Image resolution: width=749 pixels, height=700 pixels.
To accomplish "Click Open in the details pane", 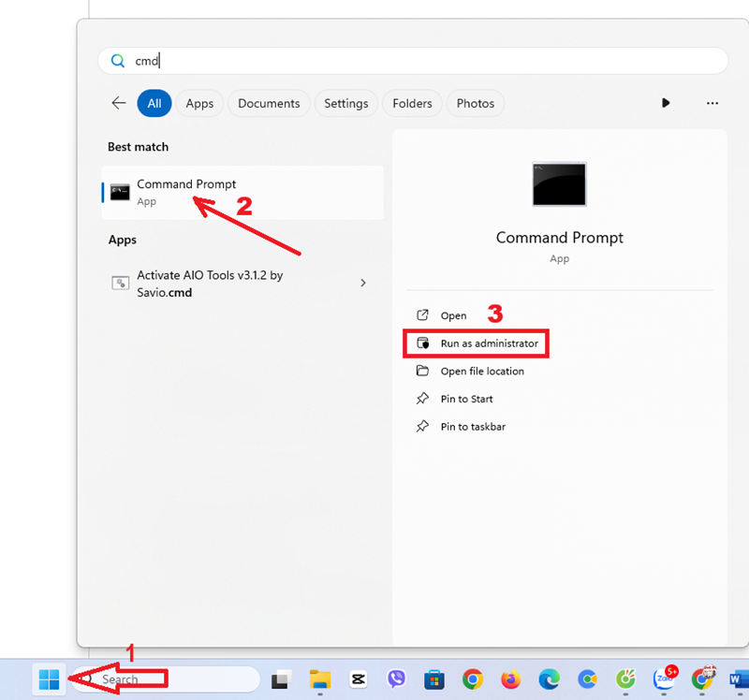I will [x=453, y=315].
